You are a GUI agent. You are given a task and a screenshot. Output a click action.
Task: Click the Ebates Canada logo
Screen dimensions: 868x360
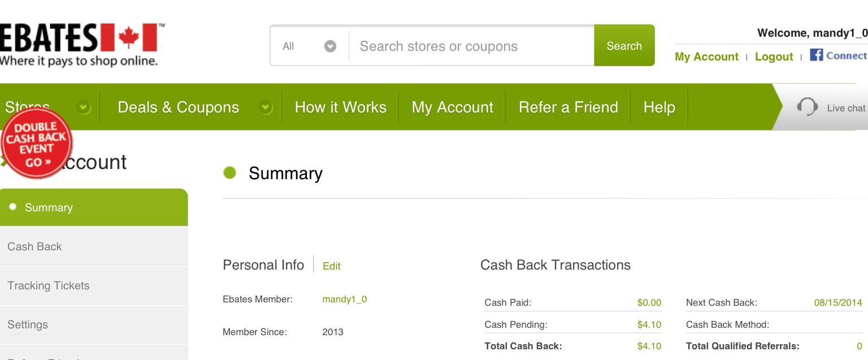point(79,44)
